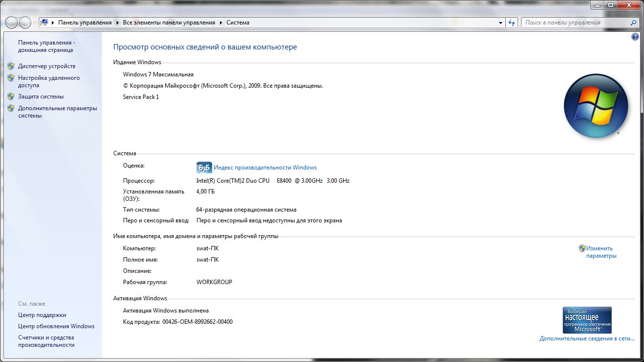
Task: Click the "Service Pack 1" text
Action: coord(141,97)
